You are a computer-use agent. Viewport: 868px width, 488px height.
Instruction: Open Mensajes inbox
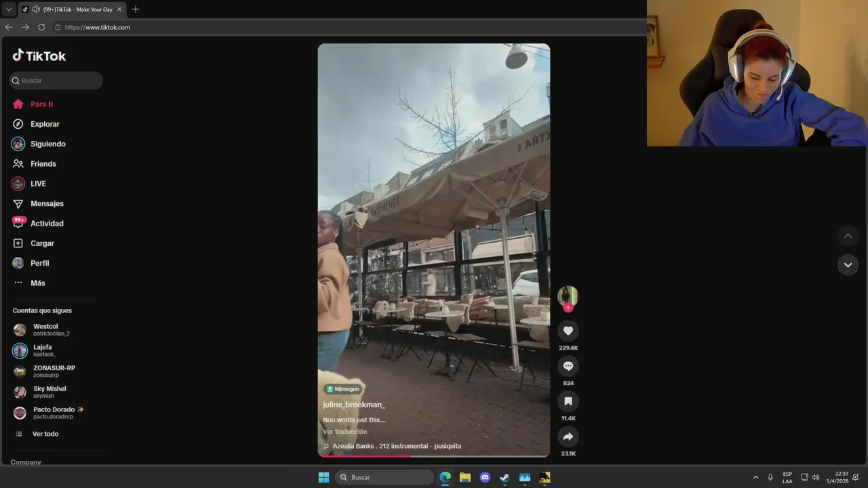(38, 203)
